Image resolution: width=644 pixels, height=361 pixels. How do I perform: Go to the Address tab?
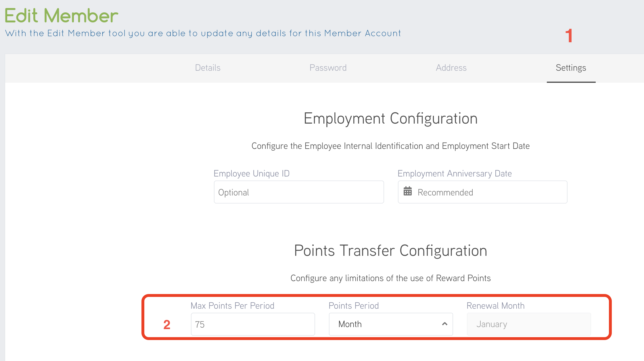tap(451, 68)
